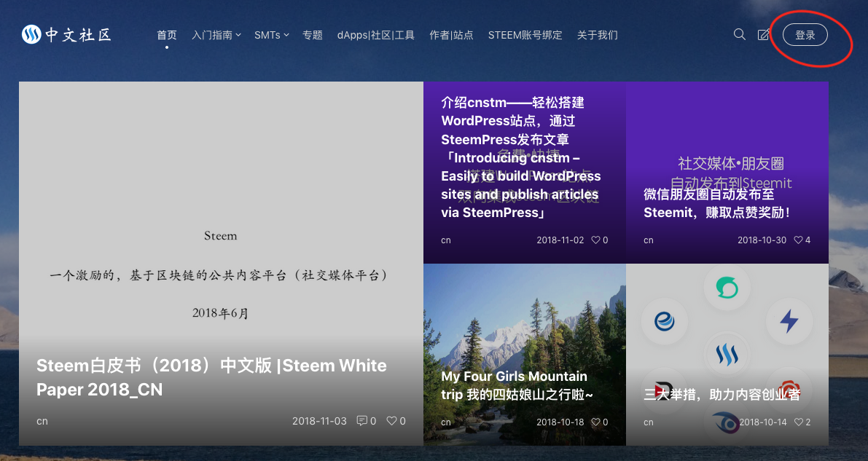
Task: Open My Four Girls Mountain trip article
Action: tap(517, 385)
